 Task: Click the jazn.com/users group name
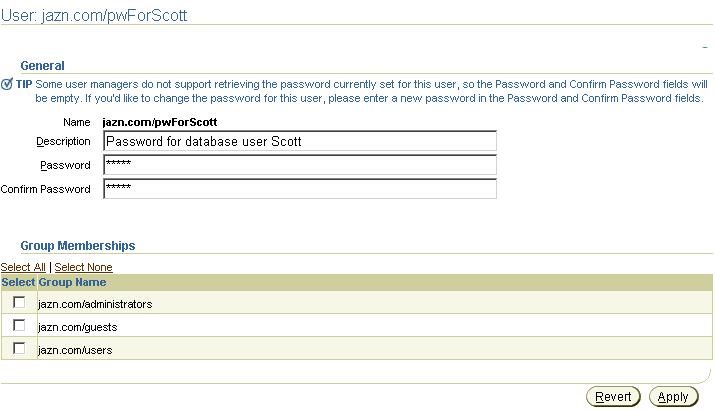(x=75, y=350)
